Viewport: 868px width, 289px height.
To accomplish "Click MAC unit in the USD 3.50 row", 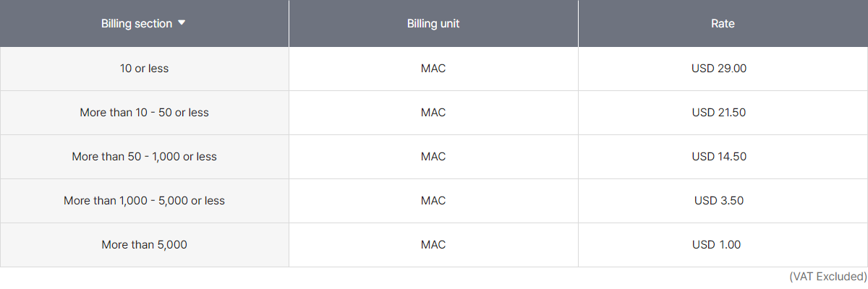I will (433, 201).
